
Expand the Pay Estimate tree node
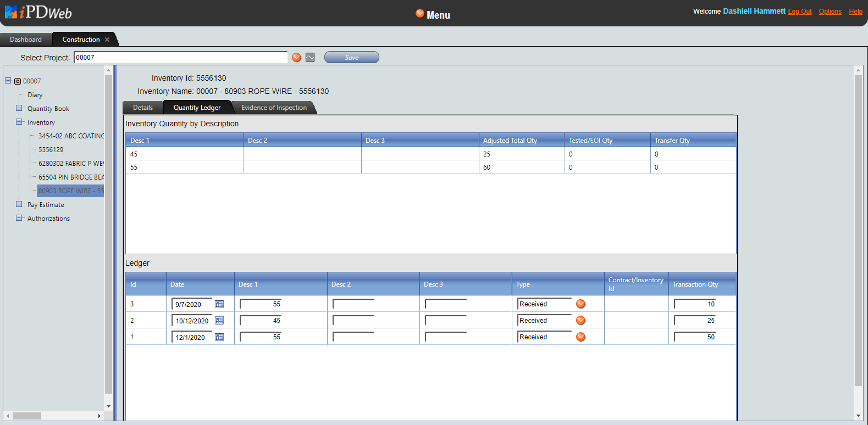click(x=19, y=204)
